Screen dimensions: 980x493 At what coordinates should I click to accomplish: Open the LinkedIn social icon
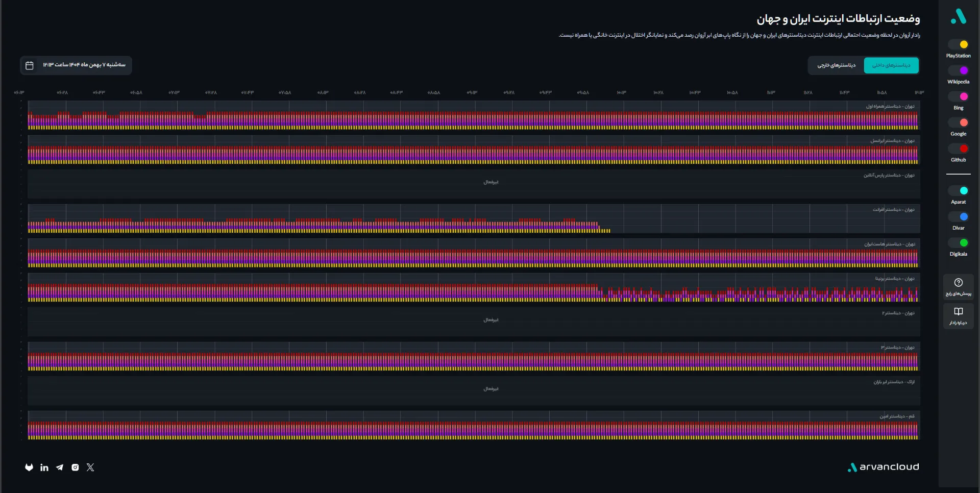[x=44, y=467]
